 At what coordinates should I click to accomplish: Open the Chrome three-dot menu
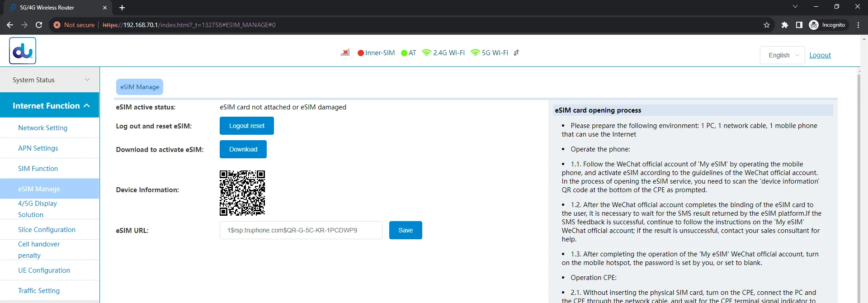(859, 25)
